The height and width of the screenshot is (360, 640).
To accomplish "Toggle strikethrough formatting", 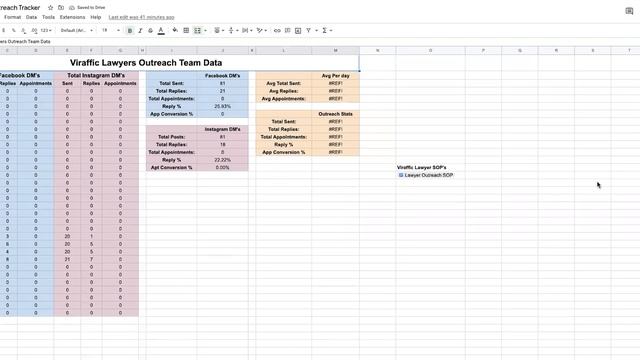I will [x=150, y=31].
